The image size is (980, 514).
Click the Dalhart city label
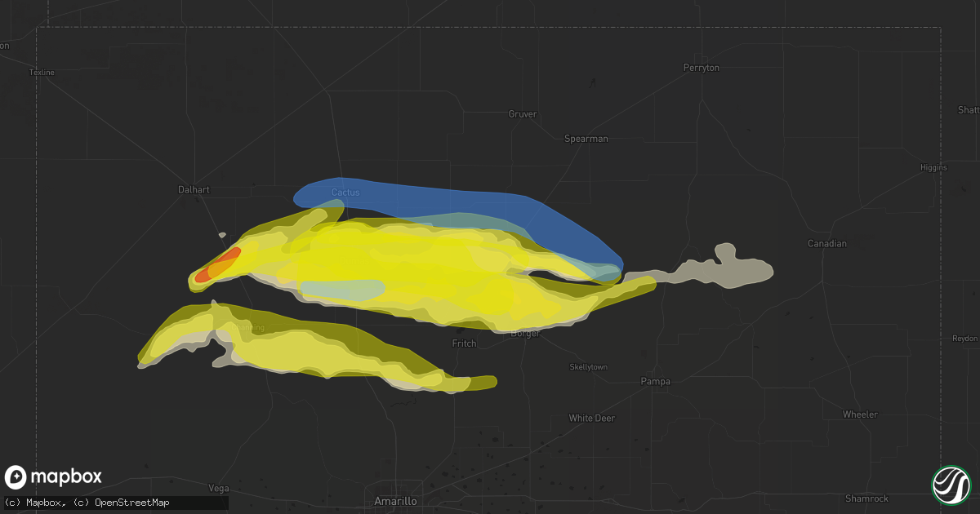[194, 189]
